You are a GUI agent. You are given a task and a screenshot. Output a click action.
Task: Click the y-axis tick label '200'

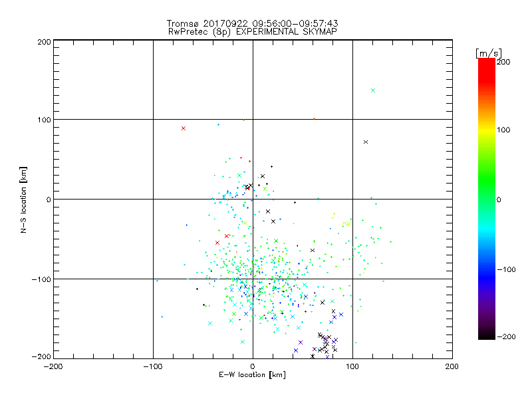pos(44,43)
